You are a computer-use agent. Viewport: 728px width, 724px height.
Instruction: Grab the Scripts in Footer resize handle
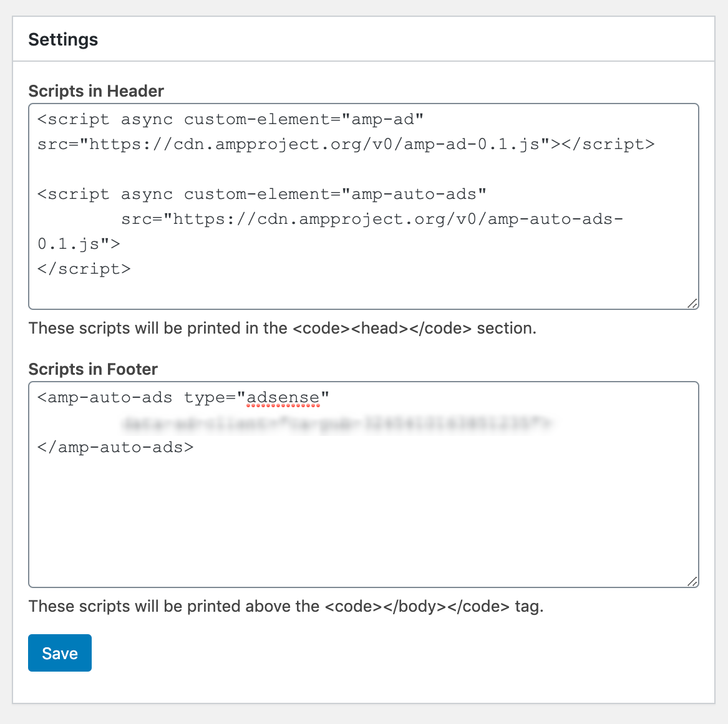point(692,581)
